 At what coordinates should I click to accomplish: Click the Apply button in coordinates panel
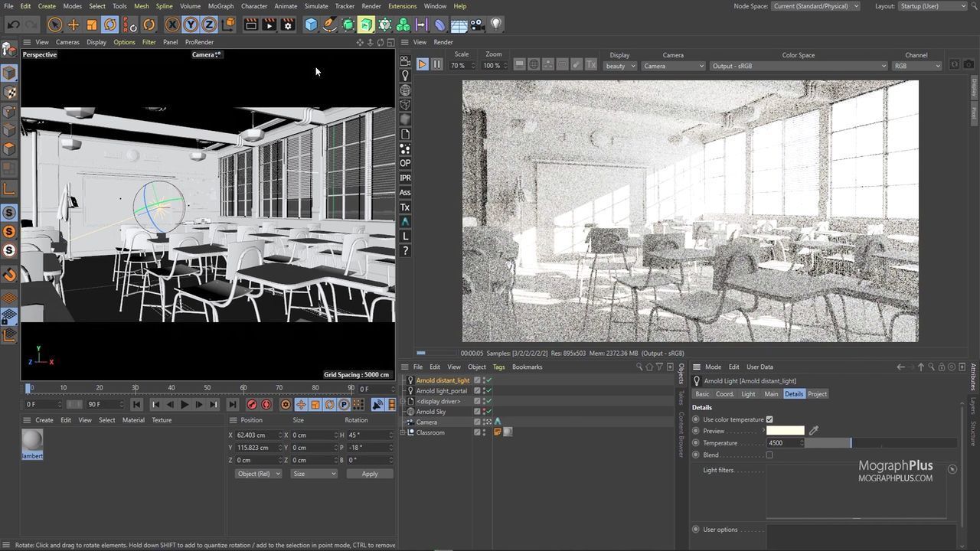tap(369, 474)
